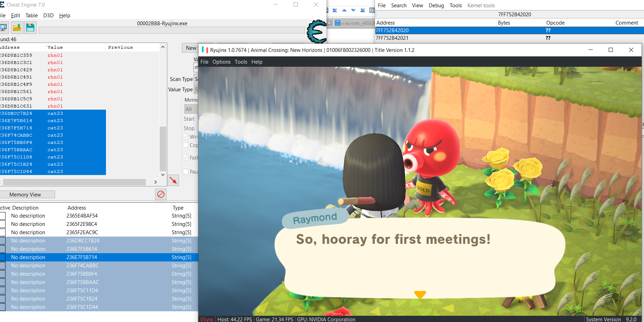
Task: Click the Value column header in results
Action: (75, 47)
